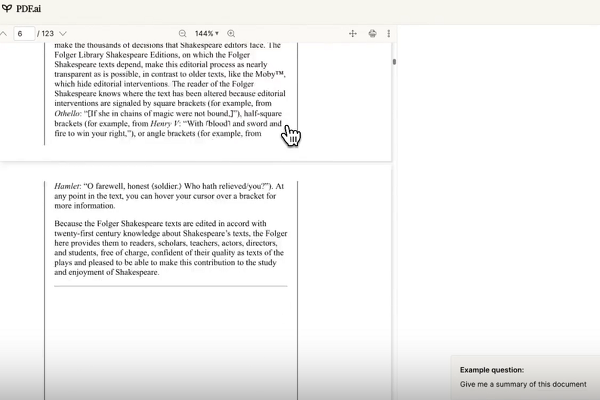Click the zoom in magnifier icon
The width and height of the screenshot is (600, 400).
(231, 33)
